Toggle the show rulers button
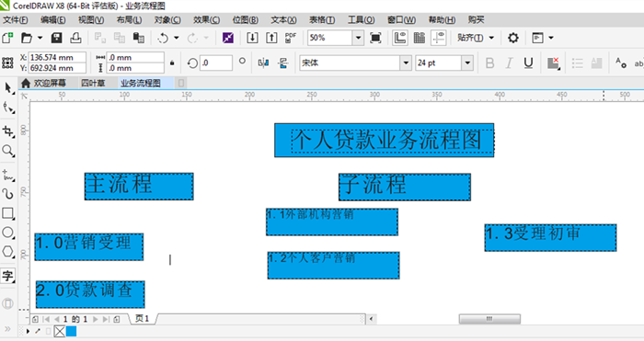Viewport: 644px width, 341px height. (x=400, y=39)
